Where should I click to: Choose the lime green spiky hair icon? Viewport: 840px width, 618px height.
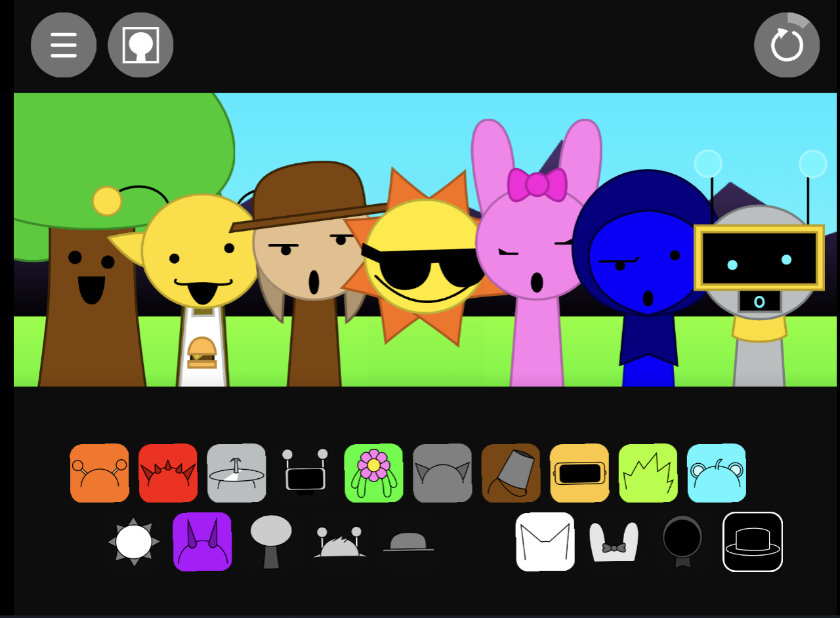tap(648, 473)
